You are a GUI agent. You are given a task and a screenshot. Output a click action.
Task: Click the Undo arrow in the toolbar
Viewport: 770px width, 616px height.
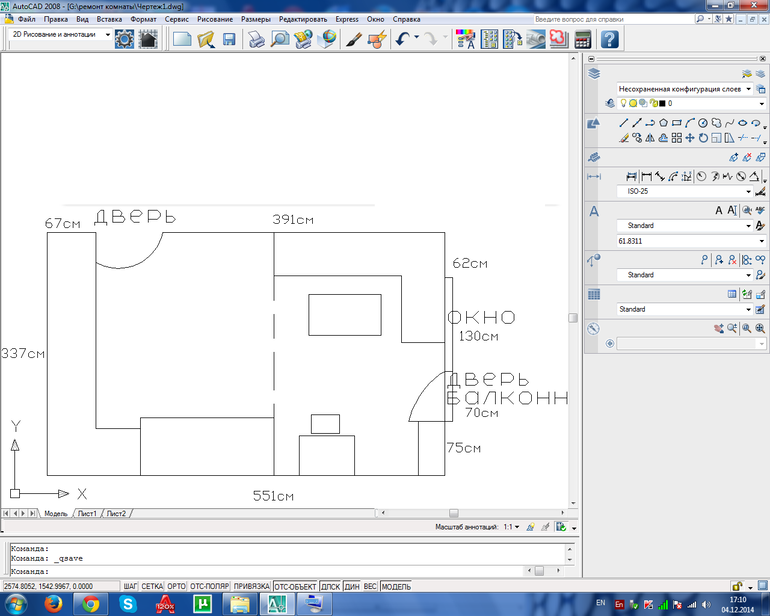click(402, 39)
